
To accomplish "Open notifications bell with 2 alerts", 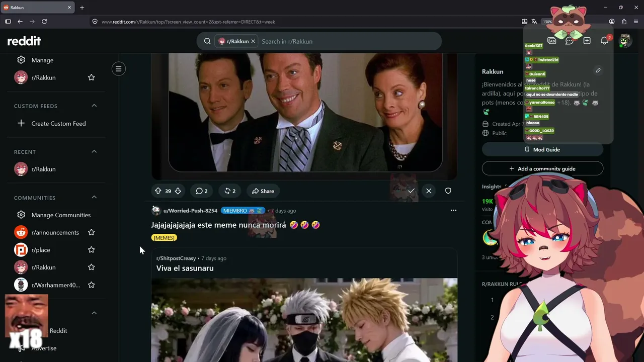I will pos(605,40).
